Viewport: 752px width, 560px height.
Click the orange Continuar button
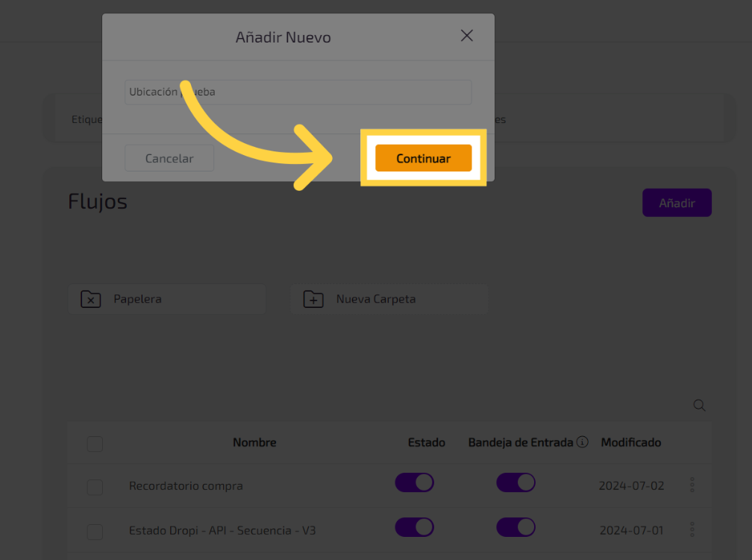(x=423, y=158)
